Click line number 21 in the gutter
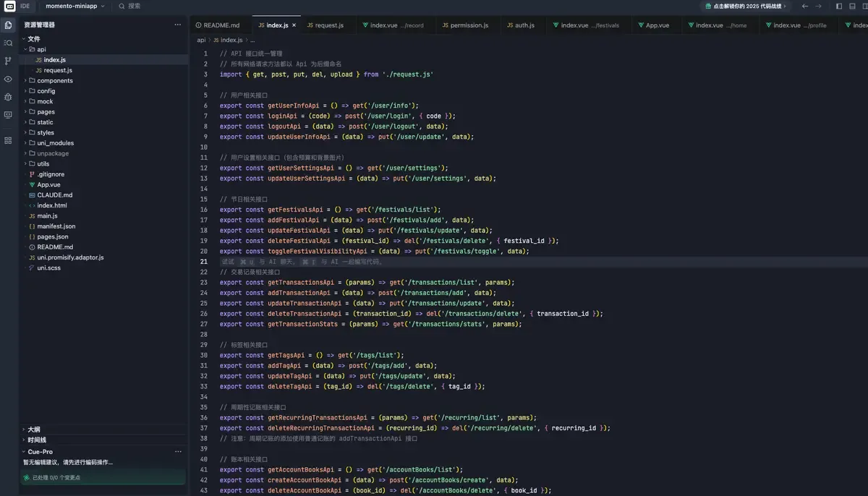868x496 pixels. click(204, 262)
